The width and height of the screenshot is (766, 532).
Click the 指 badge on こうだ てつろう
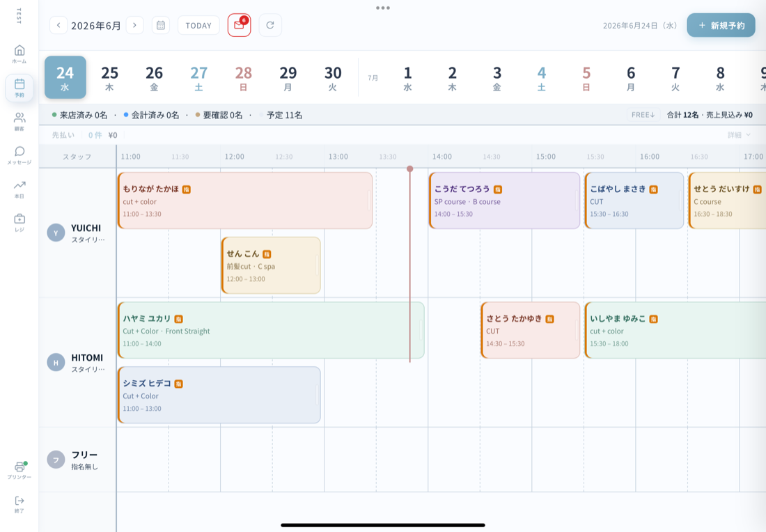coord(498,189)
